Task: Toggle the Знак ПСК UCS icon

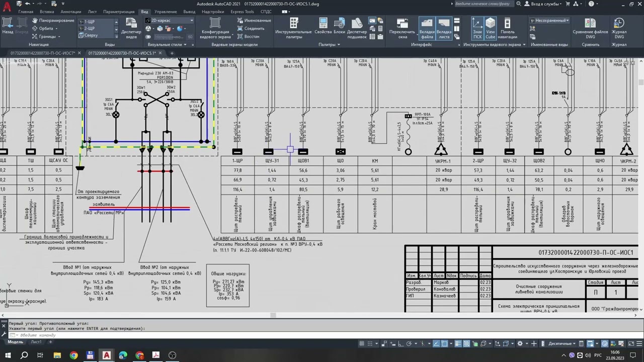Action: click(477, 28)
